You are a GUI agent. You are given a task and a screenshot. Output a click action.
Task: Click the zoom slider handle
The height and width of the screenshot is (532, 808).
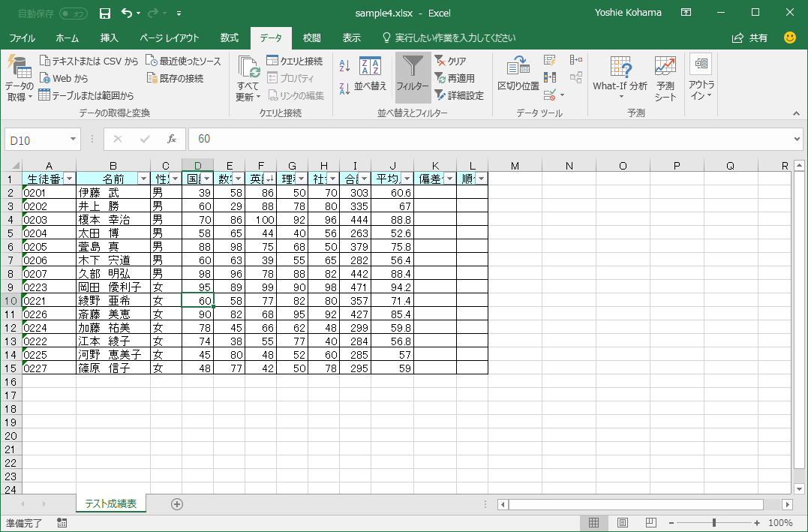pyautogui.click(x=714, y=523)
